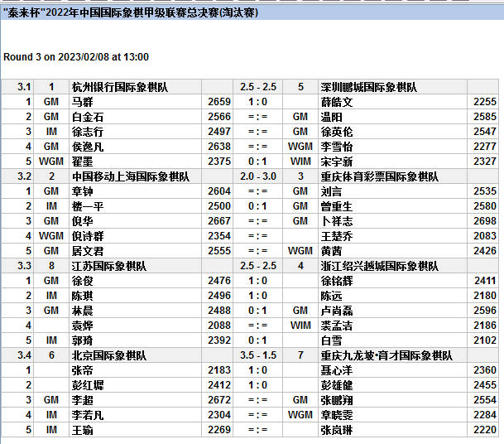Click player name 彭红墀
The width and height of the screenshot is (504, 444).
point(88,385)
